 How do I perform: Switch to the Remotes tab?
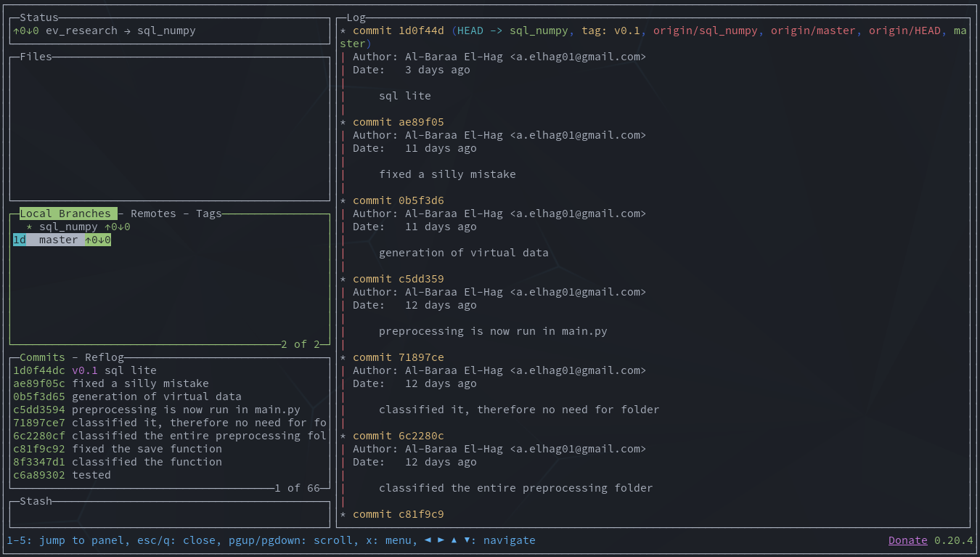[x=153, y=214]
